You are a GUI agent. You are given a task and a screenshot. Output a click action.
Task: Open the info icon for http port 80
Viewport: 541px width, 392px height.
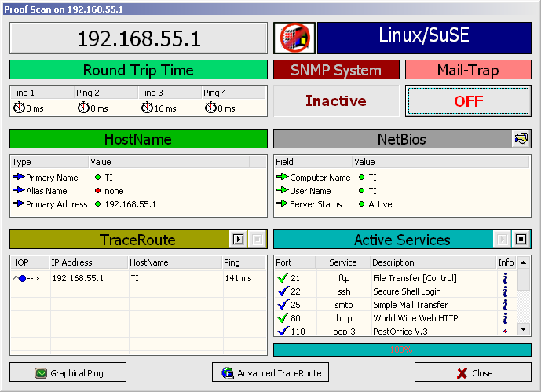tap(506, 318)
